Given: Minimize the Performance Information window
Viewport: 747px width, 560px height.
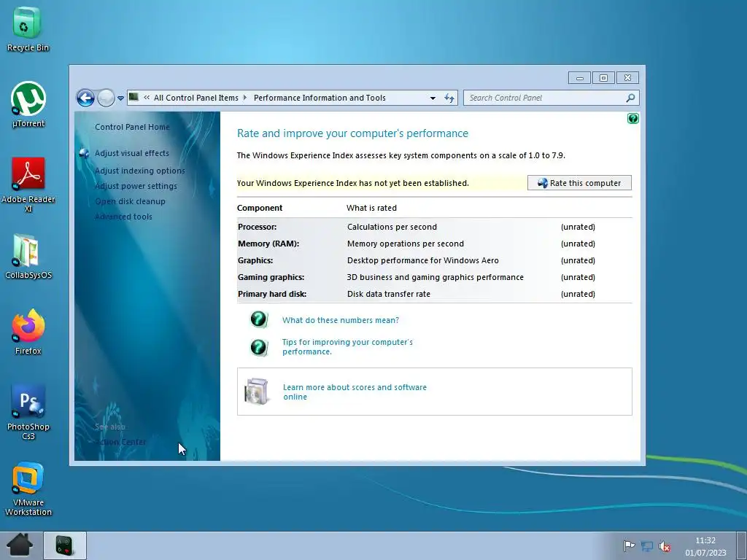Looking at the screenshot, I should [x=579, y=77].
